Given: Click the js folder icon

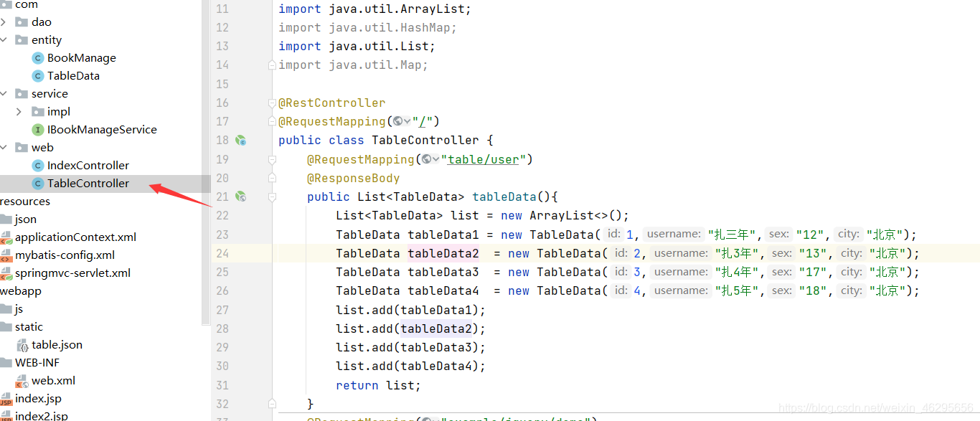Looking at the screenshot, I should tap(6, 309).
